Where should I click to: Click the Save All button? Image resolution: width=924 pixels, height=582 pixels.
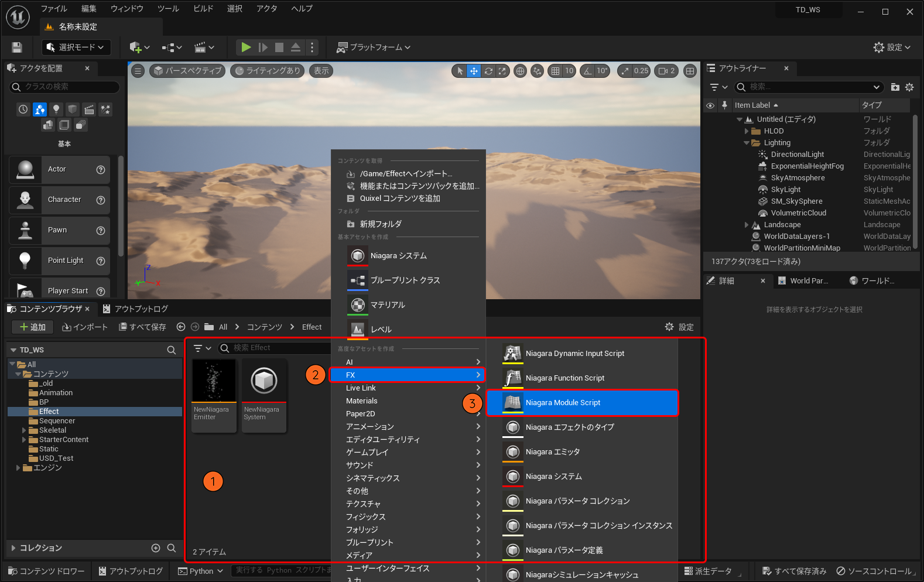(142, 327)
